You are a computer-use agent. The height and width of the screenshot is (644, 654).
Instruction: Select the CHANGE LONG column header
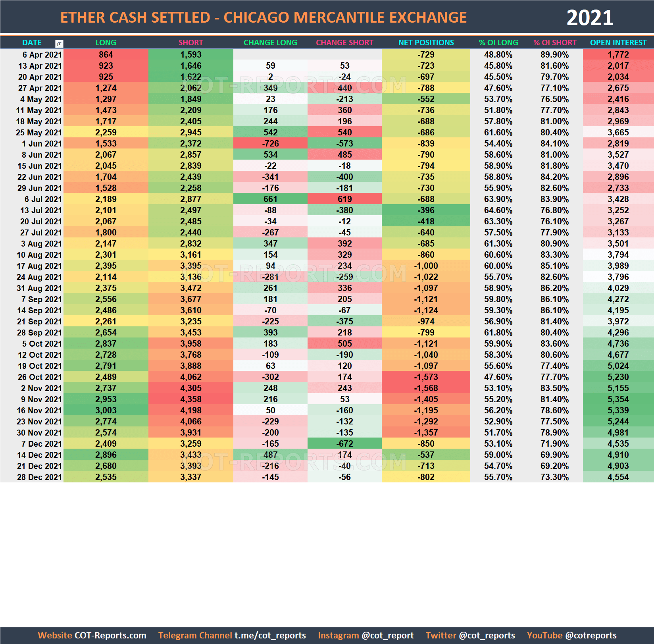pos(270,42)
